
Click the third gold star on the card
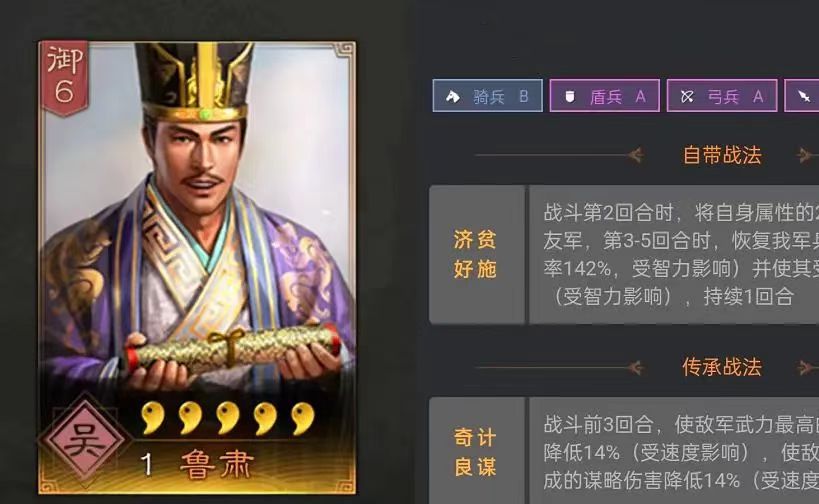coord(228,418)
